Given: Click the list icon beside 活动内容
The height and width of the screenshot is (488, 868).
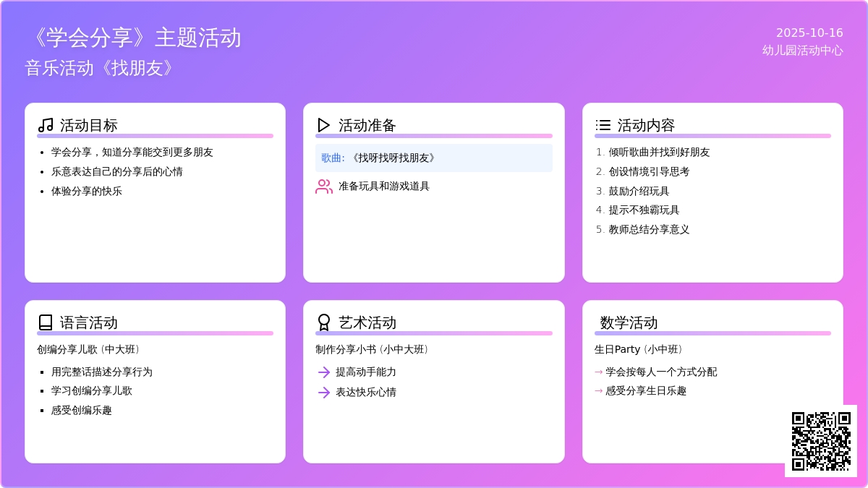Looking at the screenshot, I should [603, 125].
